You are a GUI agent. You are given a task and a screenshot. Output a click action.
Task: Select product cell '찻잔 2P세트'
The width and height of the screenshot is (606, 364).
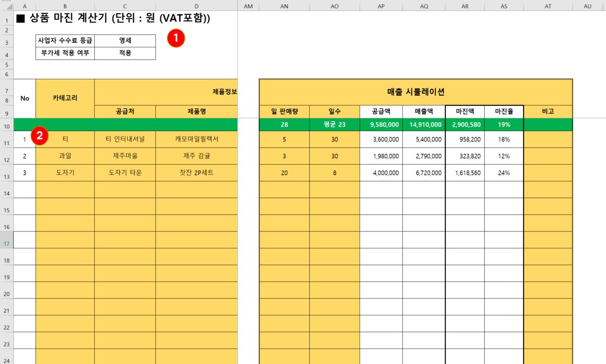tap(197, 173)
